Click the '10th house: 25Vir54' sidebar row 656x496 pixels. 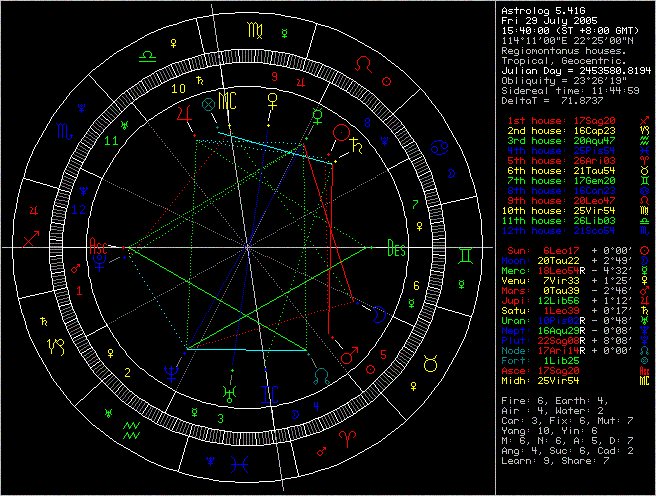pyautogui.click(x=563, y=211)
